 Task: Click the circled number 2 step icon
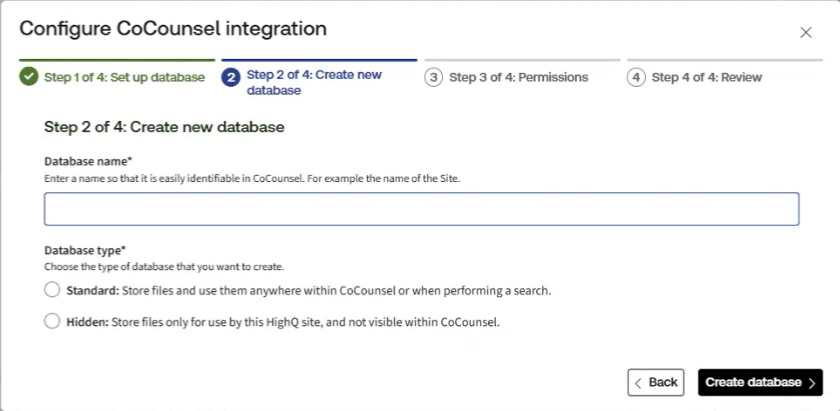[x=231, y=77]
